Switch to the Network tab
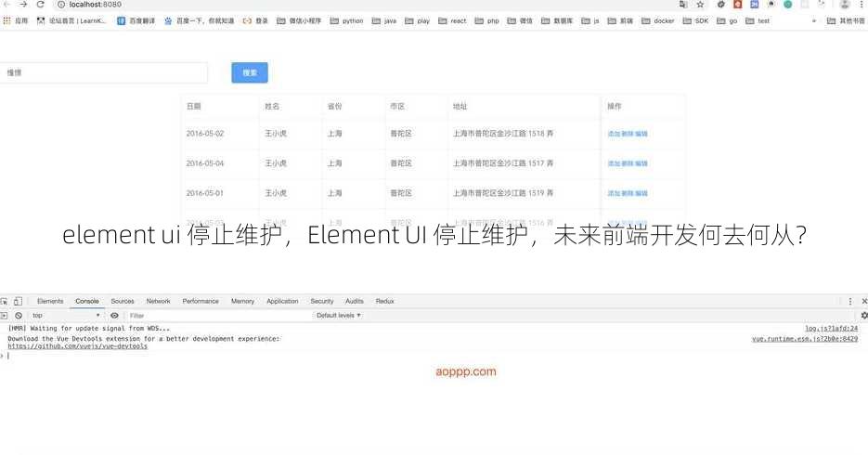Screen dimensions: 868x455 tap(159, 301)
